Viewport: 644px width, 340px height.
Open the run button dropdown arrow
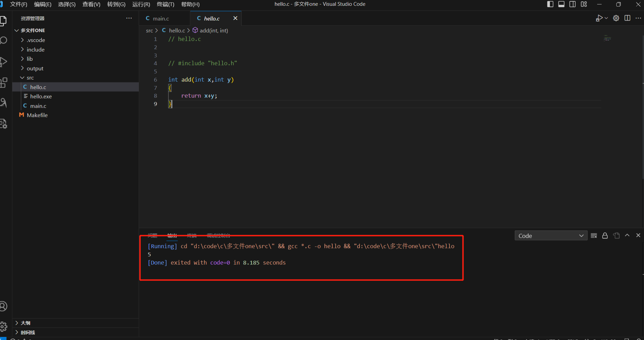pos(606,18)
